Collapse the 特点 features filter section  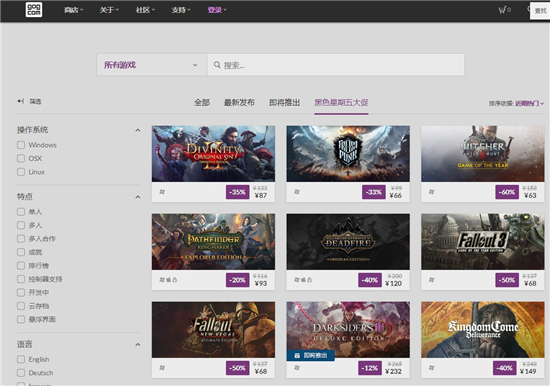tap(138, 197)
